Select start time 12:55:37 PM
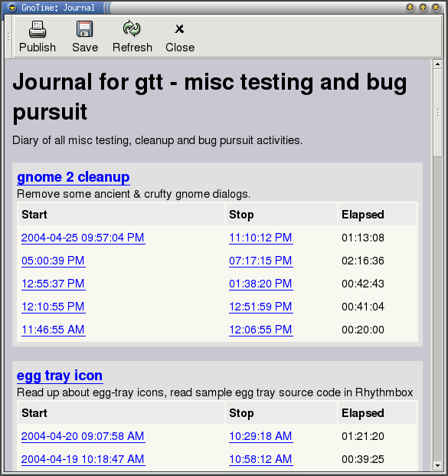The width and height of the screenshot is (448, 476). coord(54,284)
